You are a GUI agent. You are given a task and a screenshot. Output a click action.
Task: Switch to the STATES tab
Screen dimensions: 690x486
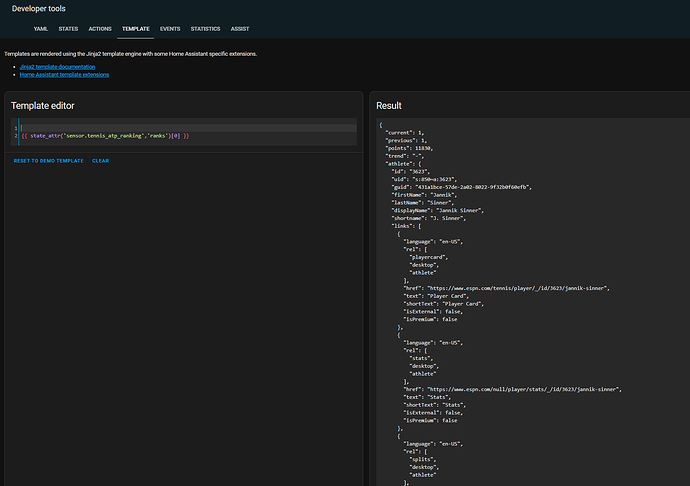click(x=68, y=29)
